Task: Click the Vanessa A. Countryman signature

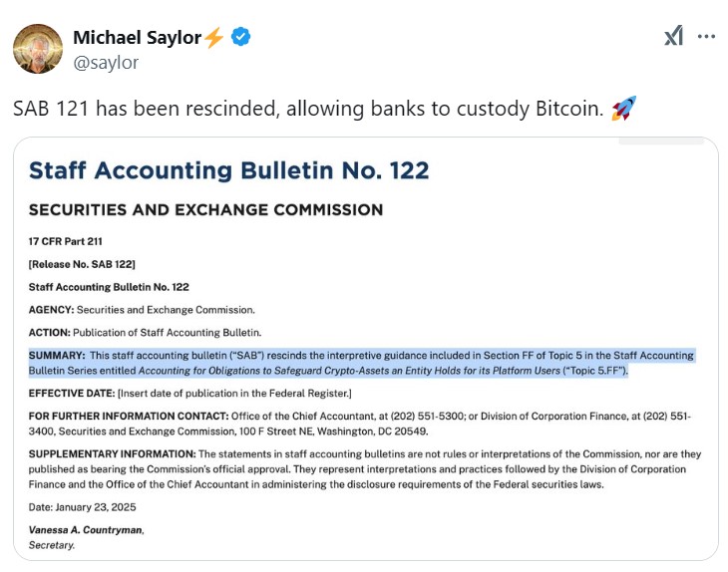Action: [87, 531]
